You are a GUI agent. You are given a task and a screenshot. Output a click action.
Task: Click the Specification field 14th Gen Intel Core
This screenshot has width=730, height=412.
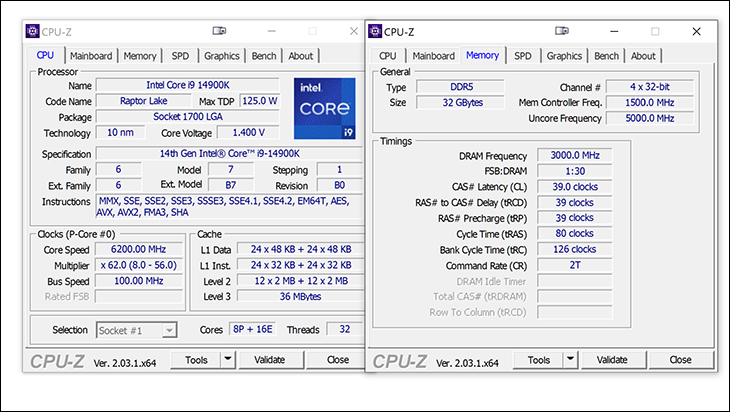point(230,154)
